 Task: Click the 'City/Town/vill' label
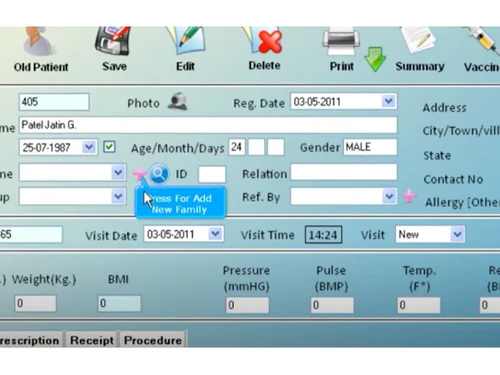(x=461, y=131)
